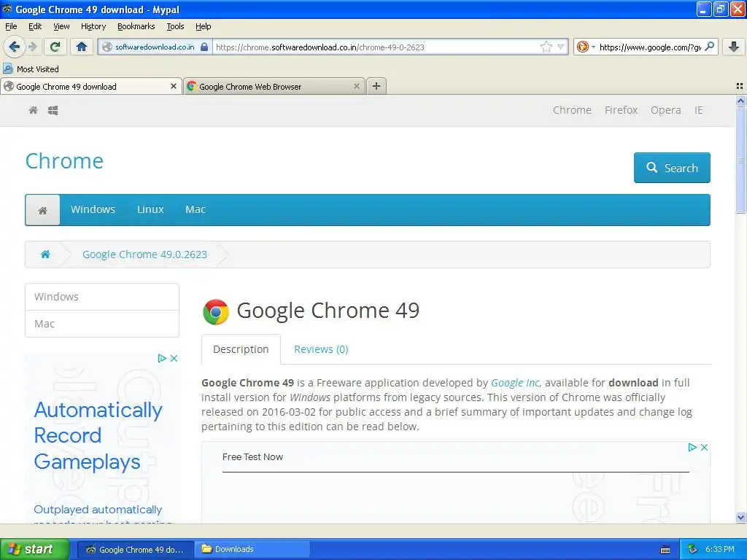Go back with the browser Back arrow
Image resolution: width=747 pixels, height=560 pixels.
pos(14,47)
